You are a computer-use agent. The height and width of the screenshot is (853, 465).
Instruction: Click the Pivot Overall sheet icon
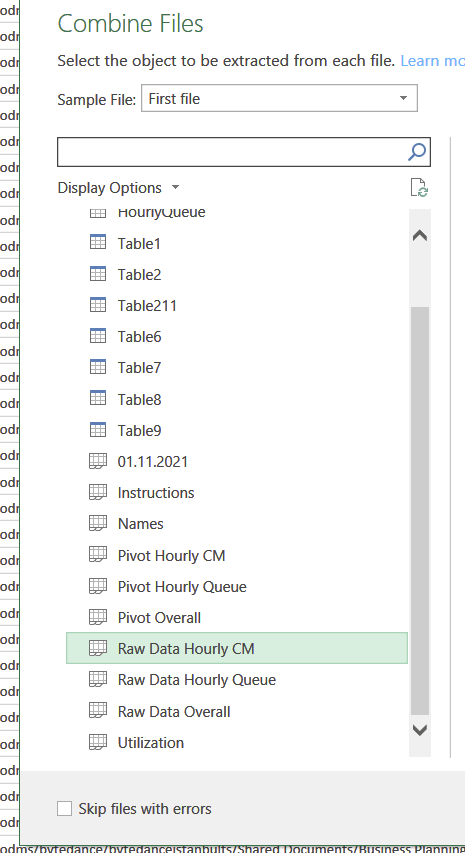(97, 617)
